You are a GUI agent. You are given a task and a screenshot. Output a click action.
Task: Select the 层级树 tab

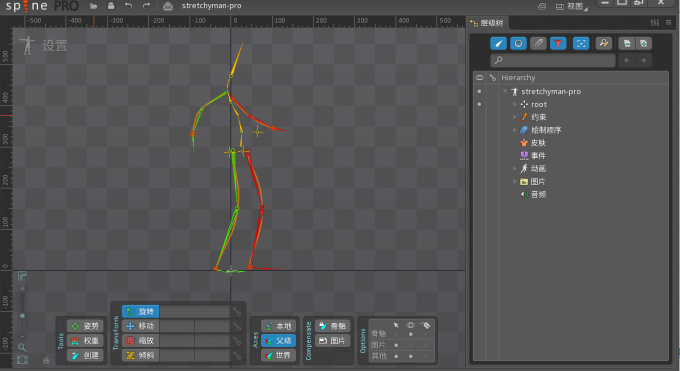pos(487,23)
